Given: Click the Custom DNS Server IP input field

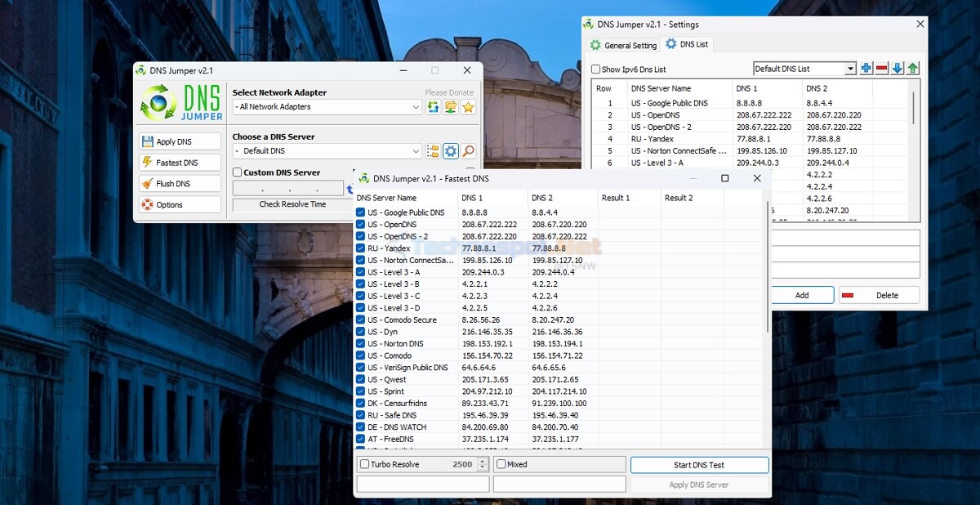Looking at the screenshot, I should tap(288, 188).
